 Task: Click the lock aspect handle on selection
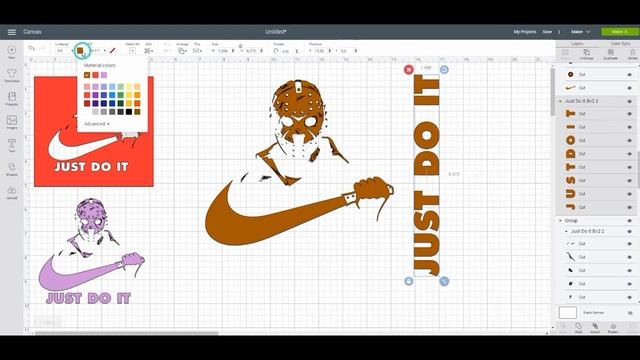pos(409,281)
